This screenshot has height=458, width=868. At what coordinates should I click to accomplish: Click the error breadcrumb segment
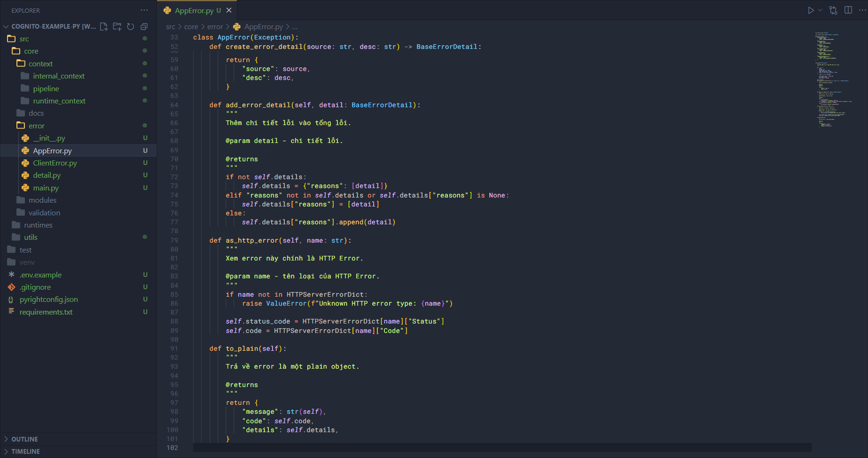point(215,27)
